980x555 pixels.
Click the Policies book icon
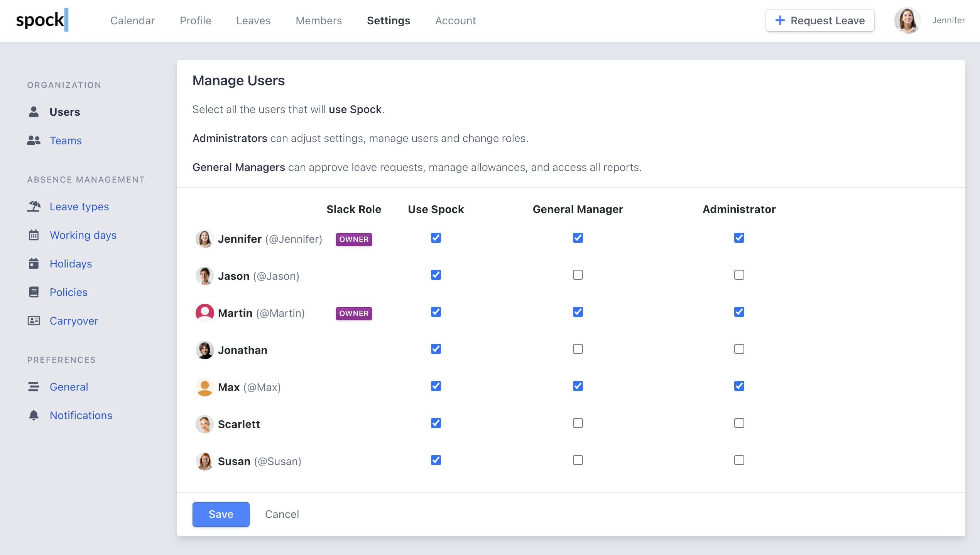click(34, 292)
